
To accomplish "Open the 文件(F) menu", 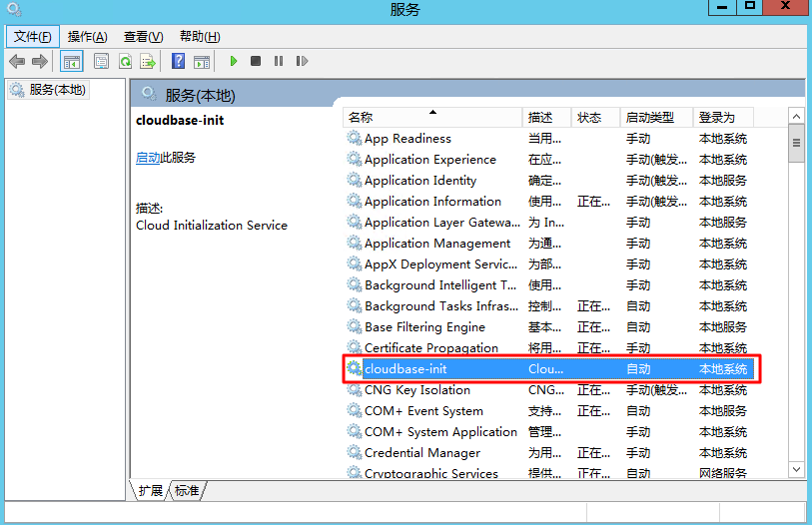I will (33, 37).
